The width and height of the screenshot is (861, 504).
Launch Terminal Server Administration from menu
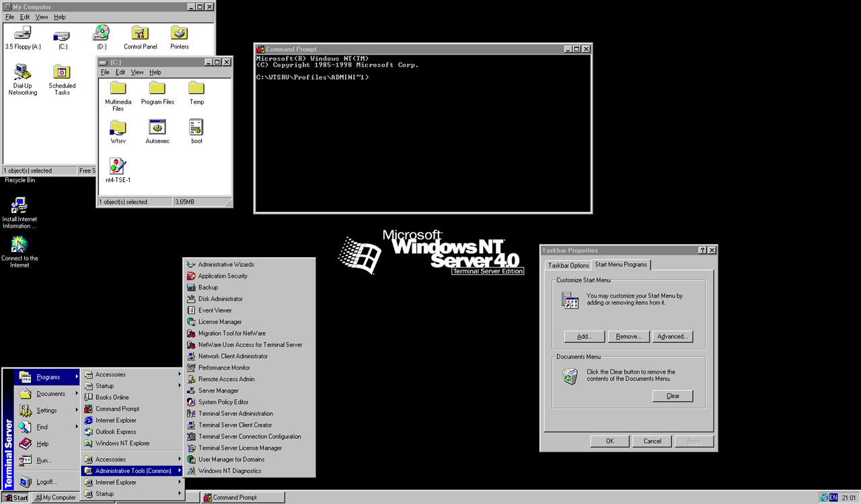[235, 414]
